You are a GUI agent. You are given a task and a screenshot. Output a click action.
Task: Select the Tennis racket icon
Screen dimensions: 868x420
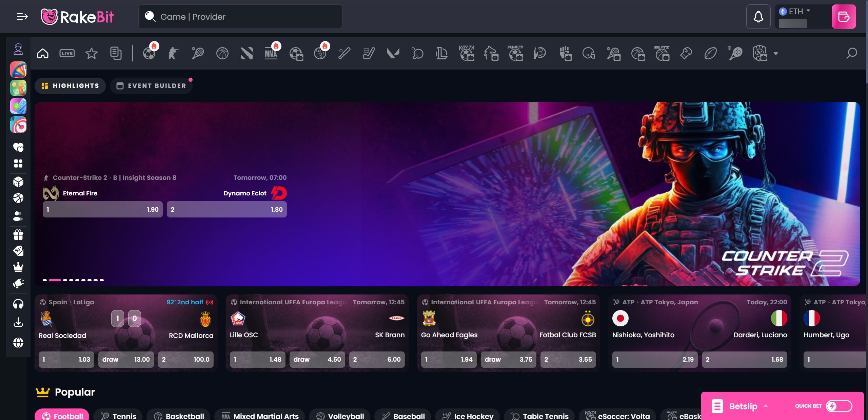[198, 53]
